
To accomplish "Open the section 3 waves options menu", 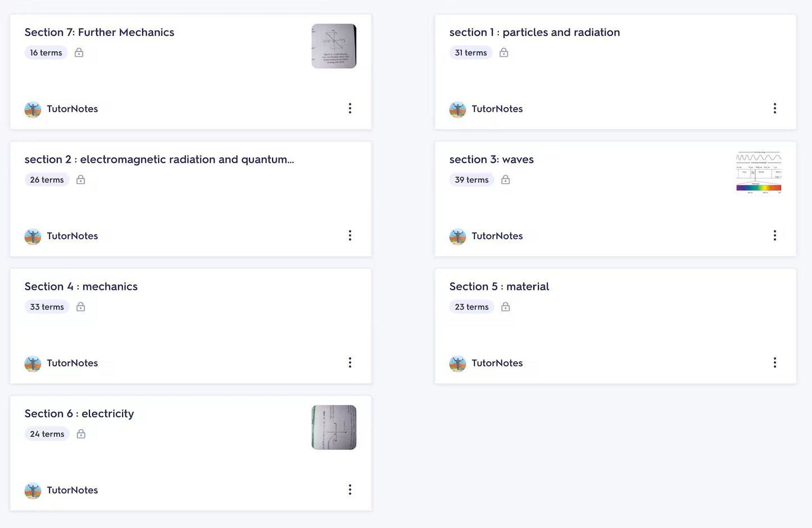I will [774, 235].
